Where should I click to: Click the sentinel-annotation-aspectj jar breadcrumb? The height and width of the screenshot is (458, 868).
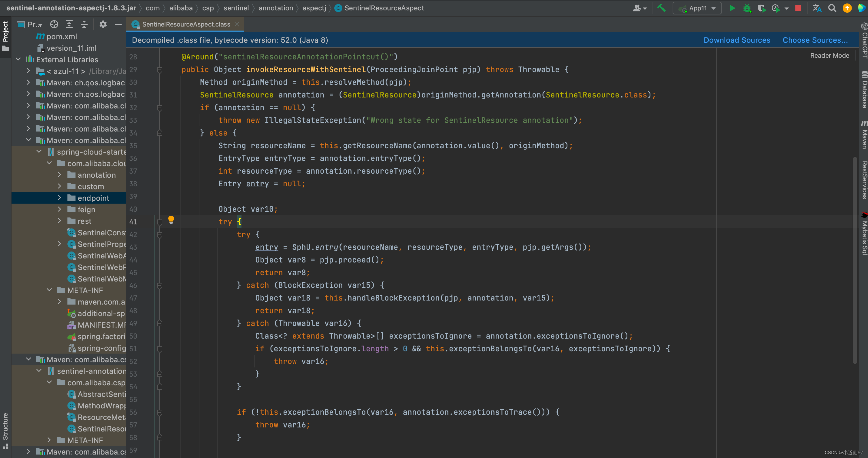pos(71,8)
